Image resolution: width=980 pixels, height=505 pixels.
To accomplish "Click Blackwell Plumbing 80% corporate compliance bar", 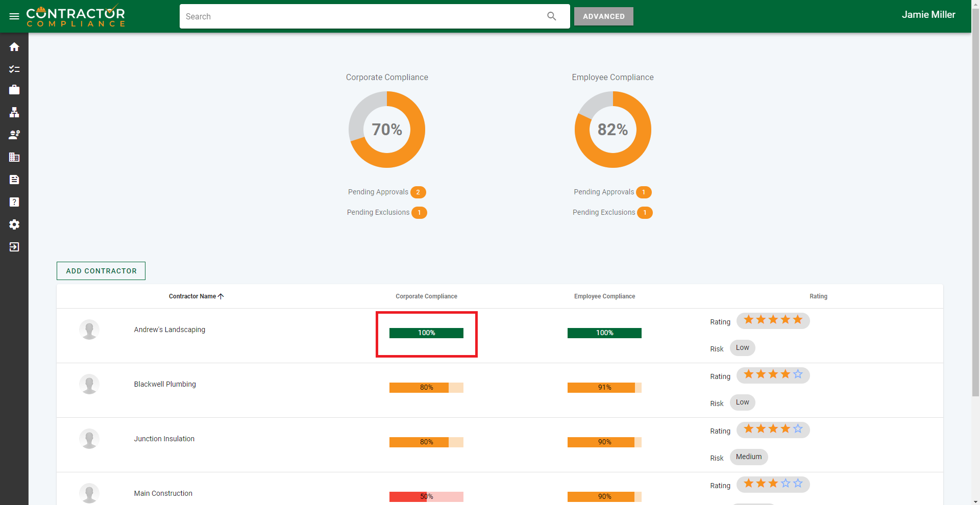I will click(x=426, y=388).
